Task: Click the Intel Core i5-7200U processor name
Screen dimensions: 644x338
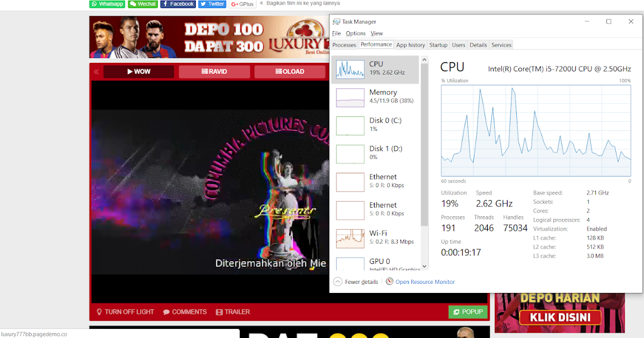Action: point(559,69)
